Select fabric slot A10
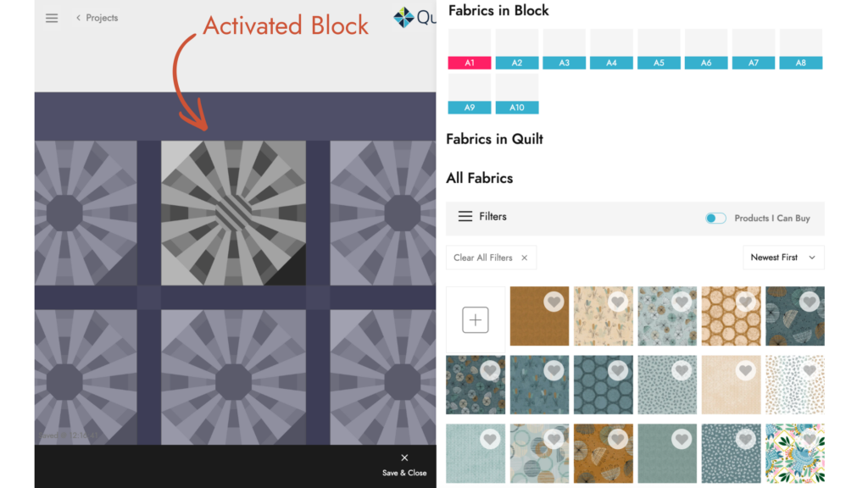 click(517, 94)
